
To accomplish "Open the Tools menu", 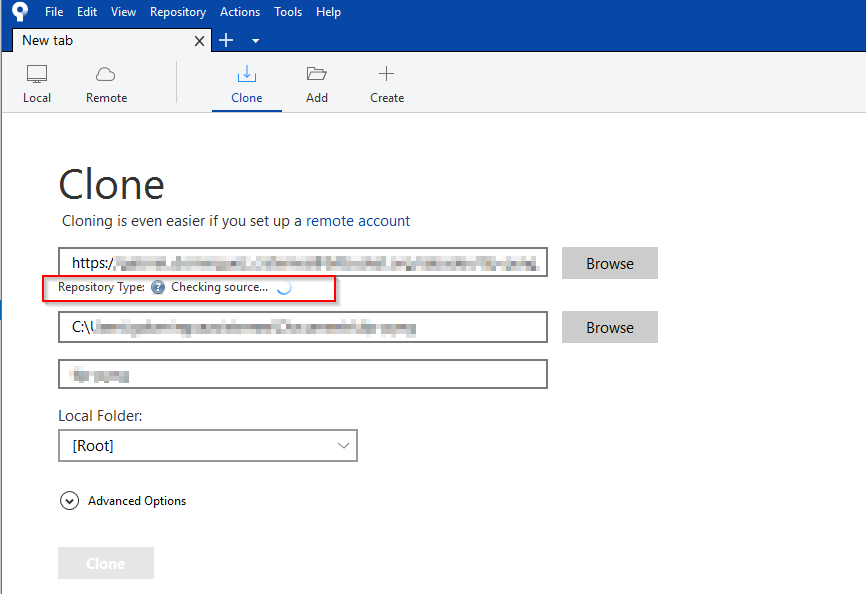I will tap(288, 12).
